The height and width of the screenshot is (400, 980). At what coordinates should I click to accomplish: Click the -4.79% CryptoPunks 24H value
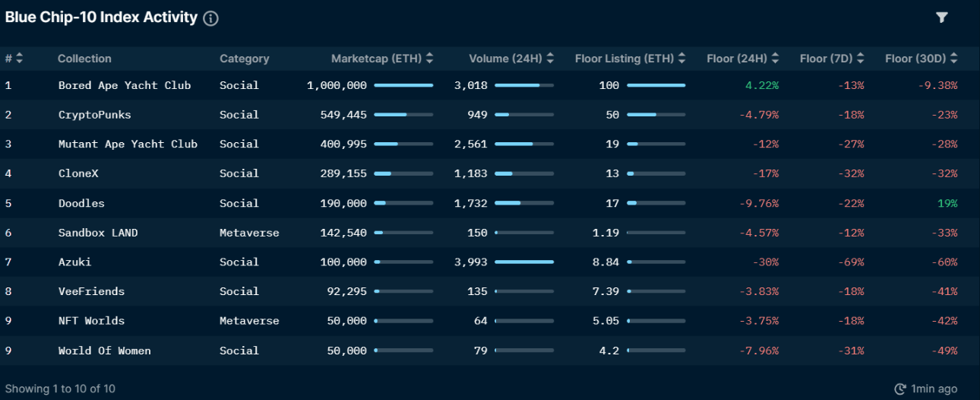click(759, 115)
